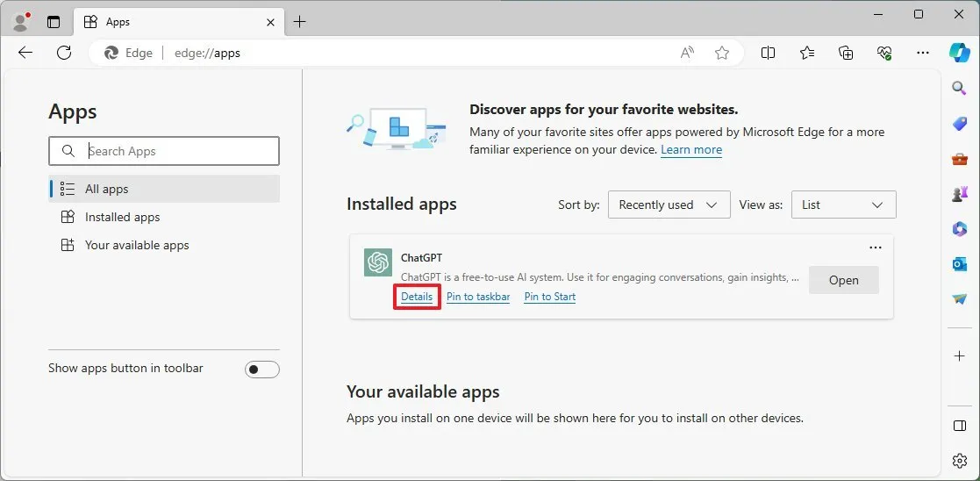Click the edge://apps address bar
Screen dimensions: 980x481
click(416, 54)
